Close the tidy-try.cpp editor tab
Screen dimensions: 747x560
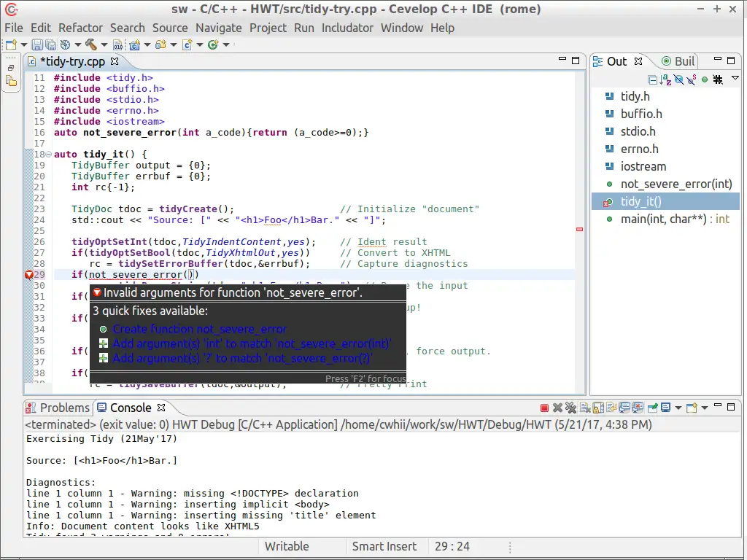click(115, 61)
